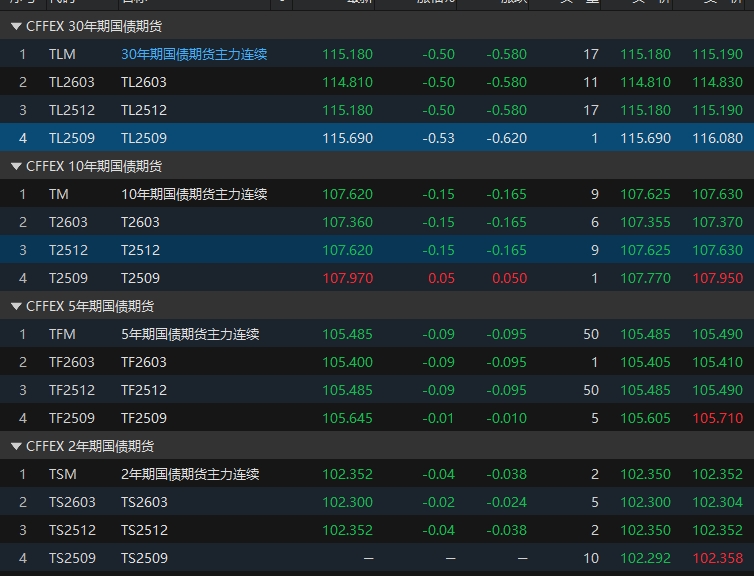Image resolution: width=754 pixels, height=576 pixels.
Task: Collapse the CFFEX 5年期国债期货 group triangle
Action: 16,306
